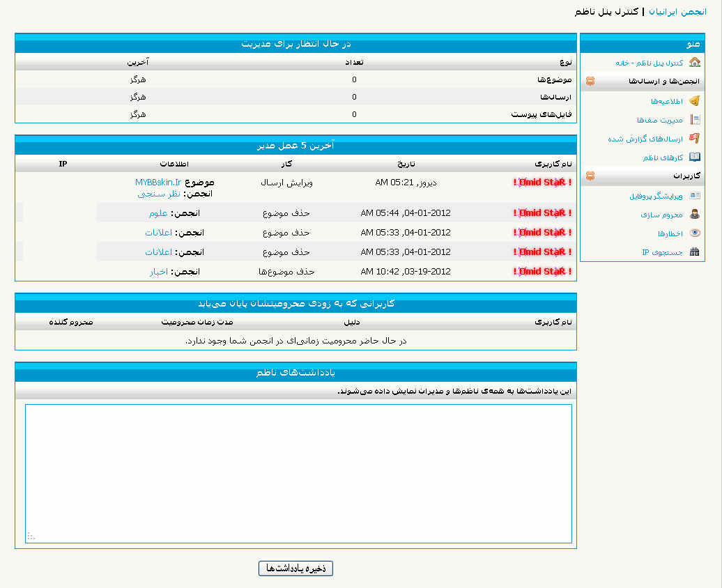Click Omid StaR username in 05:44 AM row
This screenshot has height=588, width=722.
click(x=542, y=212)
